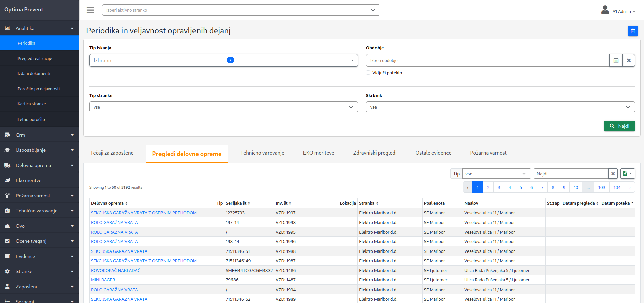The image size is (644, 303).
Task: Open the Izberi aktivno stranko dropdown
Action: click(241, 10)
